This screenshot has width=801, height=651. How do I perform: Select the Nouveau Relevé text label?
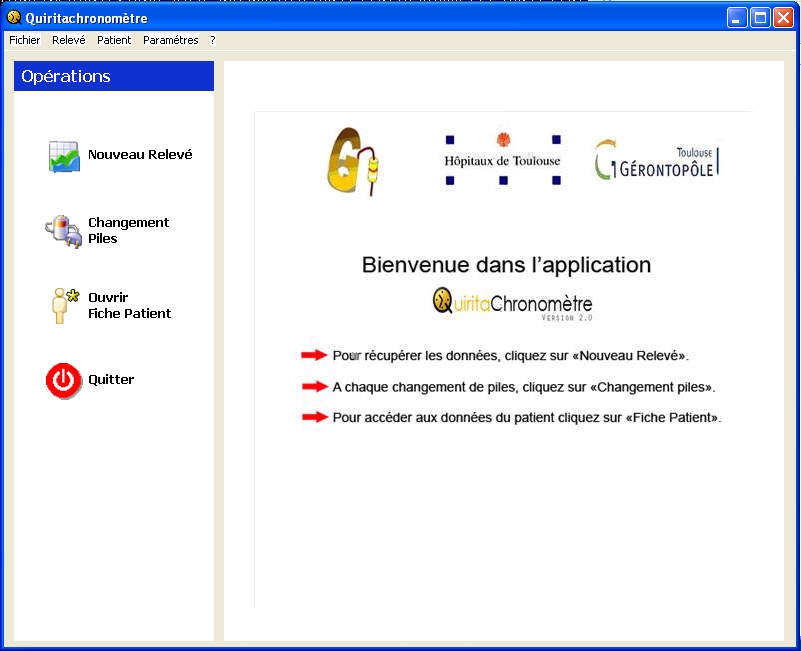click(x=140, y=155)
